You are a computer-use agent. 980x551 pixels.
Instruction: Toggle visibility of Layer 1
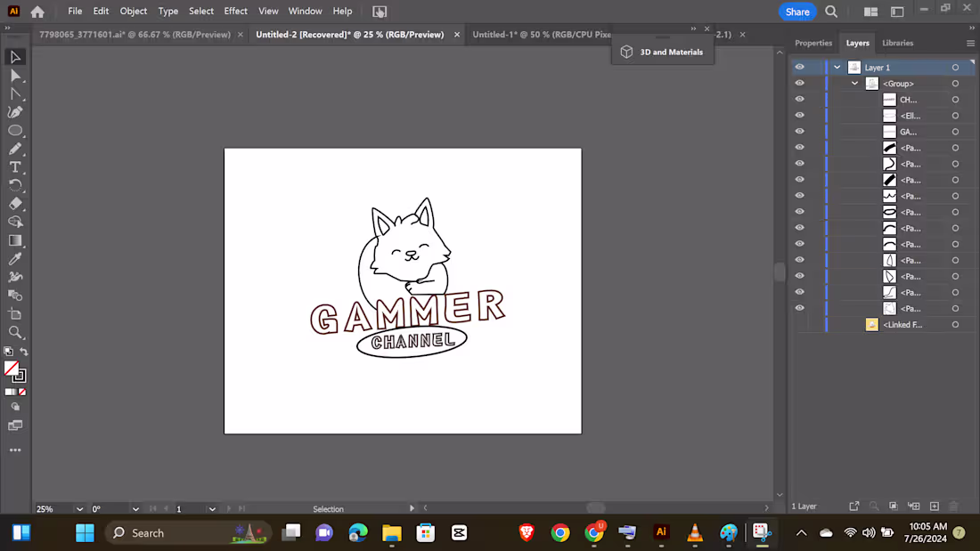799,67
